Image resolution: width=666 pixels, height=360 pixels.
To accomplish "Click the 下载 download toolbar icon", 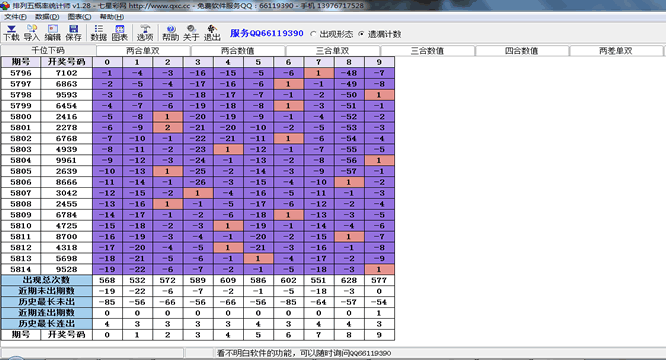I will (x=11, y=33).
